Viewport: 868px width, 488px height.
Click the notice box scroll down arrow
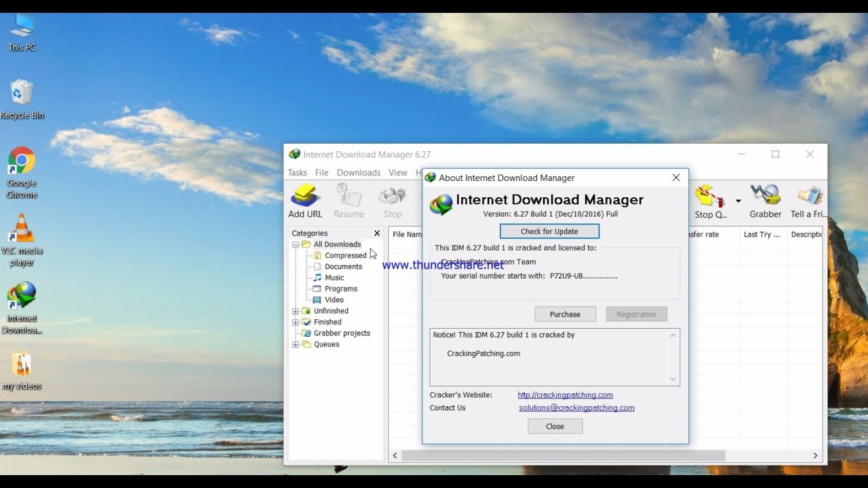click(x=673, y=379)
